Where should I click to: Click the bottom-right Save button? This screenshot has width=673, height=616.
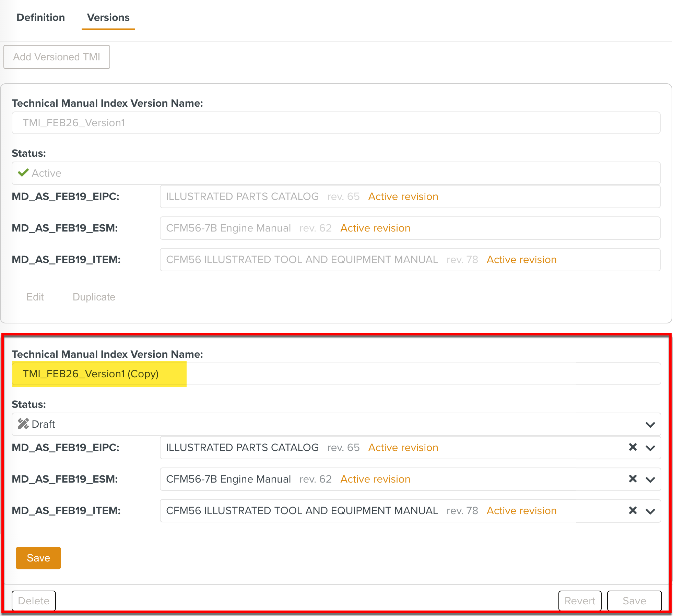pyautogui.click(x=634, y=601)
